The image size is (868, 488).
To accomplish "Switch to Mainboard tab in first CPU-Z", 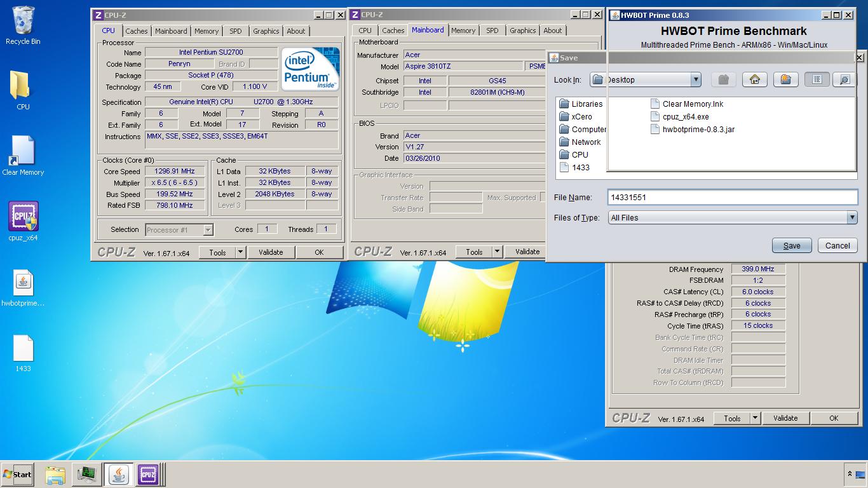I will click(x=171, y=31).
